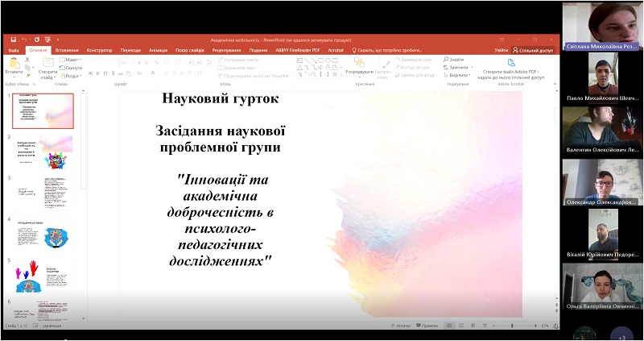Click the Замінити replace button
Screen dimensions: 644x341
coord(457,68)
